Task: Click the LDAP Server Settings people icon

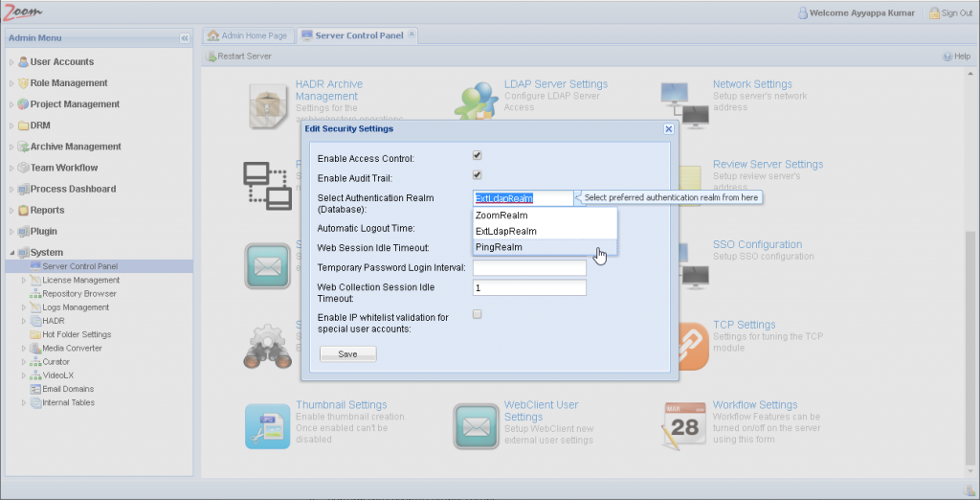Action: point(476,101)
